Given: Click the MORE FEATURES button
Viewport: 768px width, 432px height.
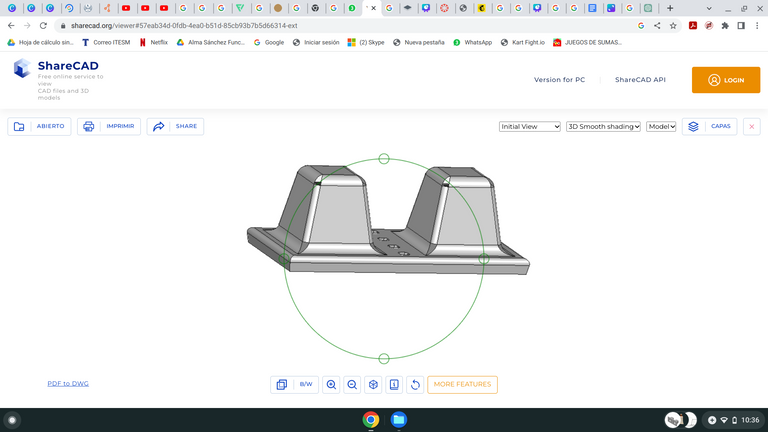Looking at the screenshot, I should tap(462, 384).
